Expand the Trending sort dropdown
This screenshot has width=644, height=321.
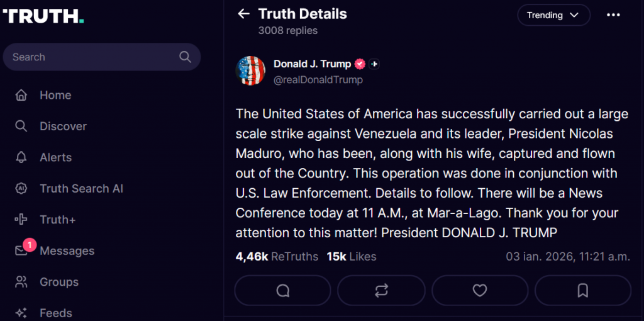click(553, 15)
